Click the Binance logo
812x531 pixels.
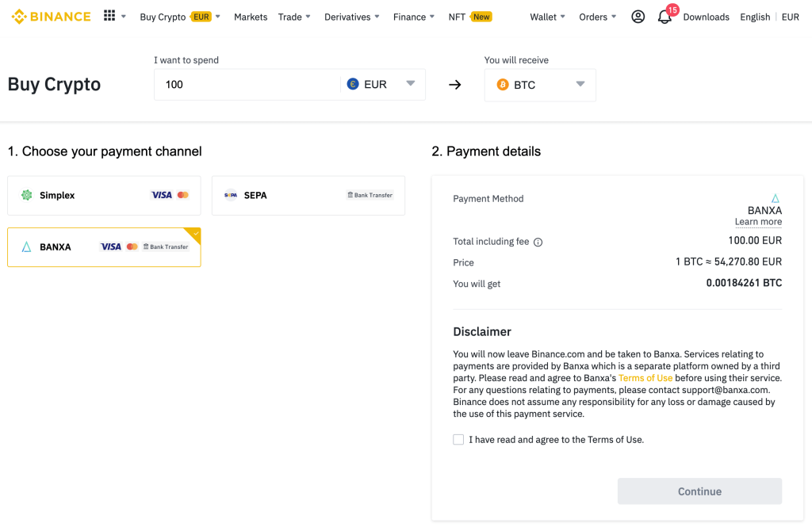(x=51, y=17)
